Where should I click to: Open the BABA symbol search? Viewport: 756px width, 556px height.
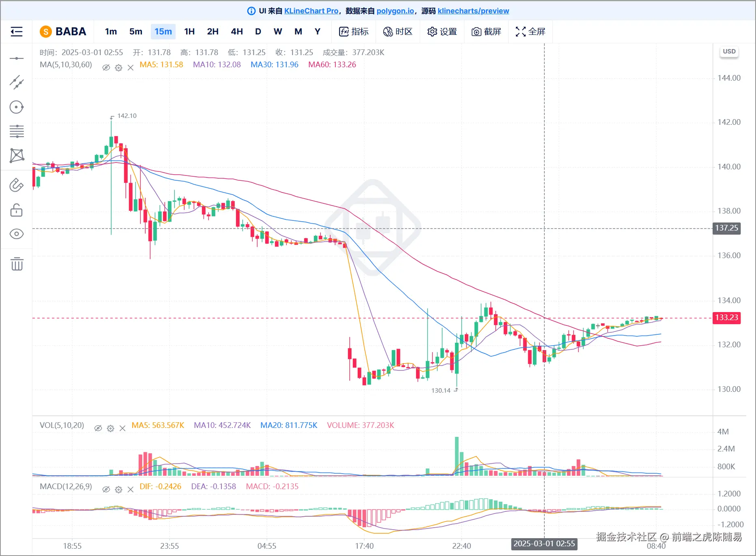[63, 32]
